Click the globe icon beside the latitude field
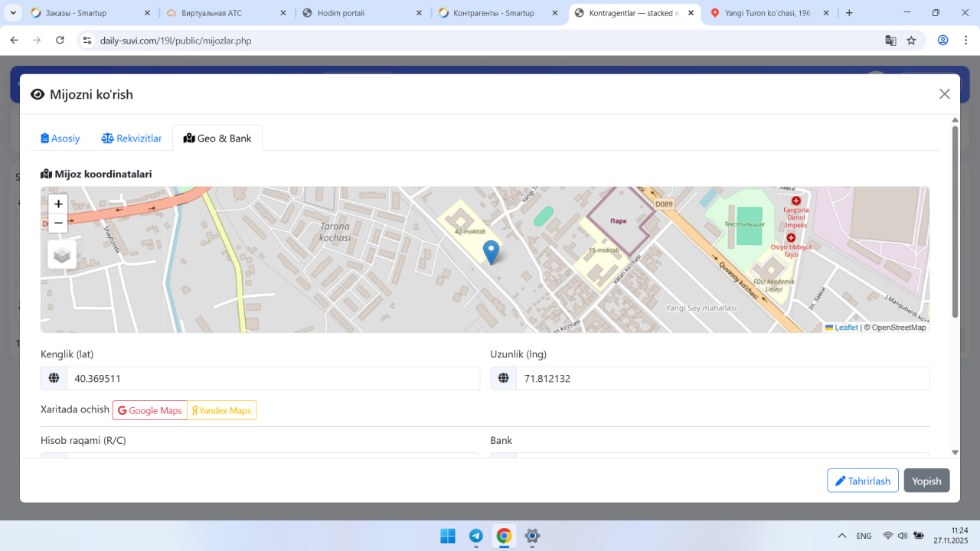 pyautogui.click(x=54, y=378)
